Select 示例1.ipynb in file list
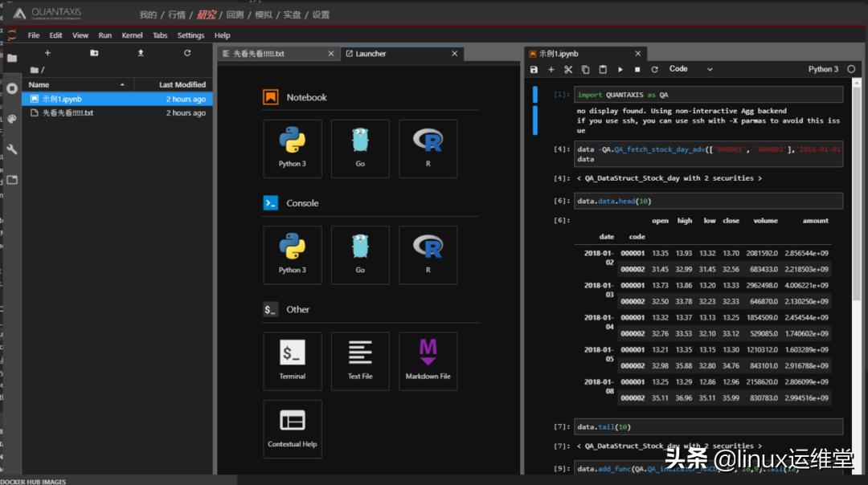868x485 pixels. click(x=117, y=99)
